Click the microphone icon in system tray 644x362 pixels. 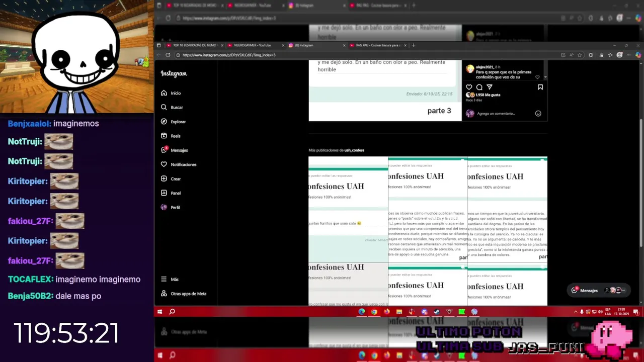(x=582, y=312)
